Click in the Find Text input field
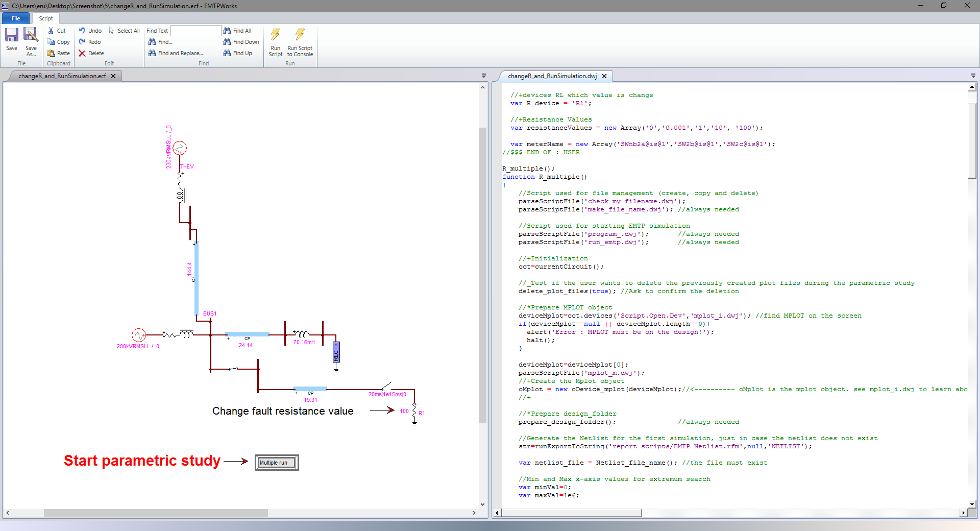This screenshot has height=531, width=980. point(195,31)
